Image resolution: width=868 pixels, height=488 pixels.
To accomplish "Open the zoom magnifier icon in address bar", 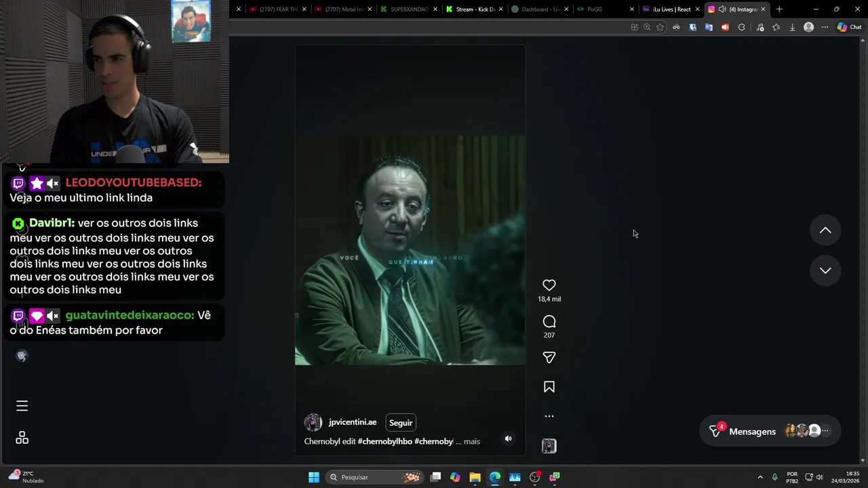I will 647,27.
